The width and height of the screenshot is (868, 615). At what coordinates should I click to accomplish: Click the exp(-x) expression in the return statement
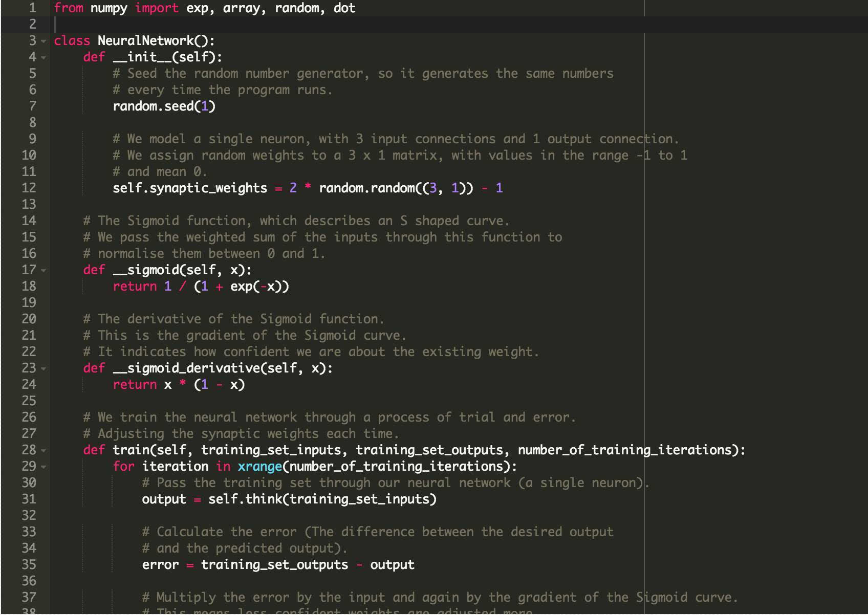pyautogui.click(x=259, y=287)
